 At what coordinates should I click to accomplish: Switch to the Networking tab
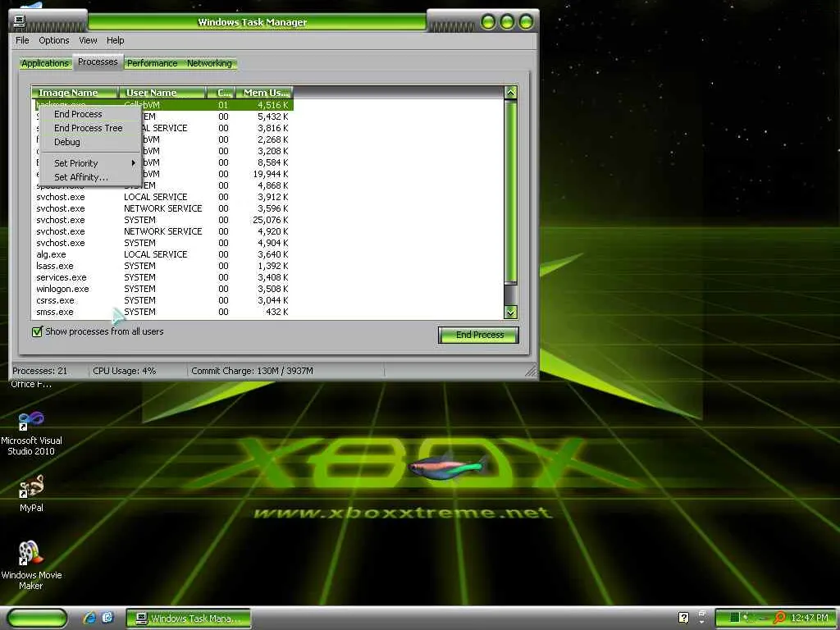[x=209, y=63]
